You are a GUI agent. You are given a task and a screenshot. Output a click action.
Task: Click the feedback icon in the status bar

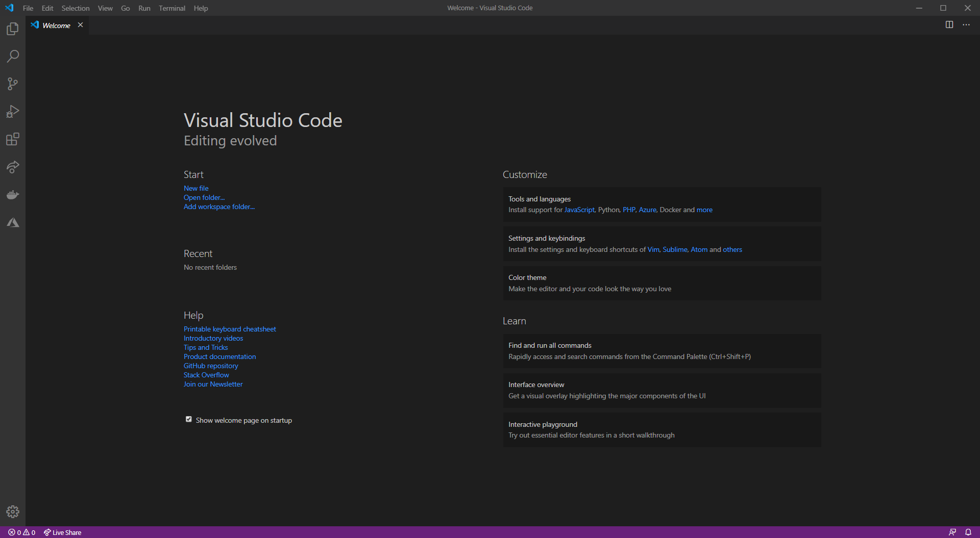coord(953,532)
